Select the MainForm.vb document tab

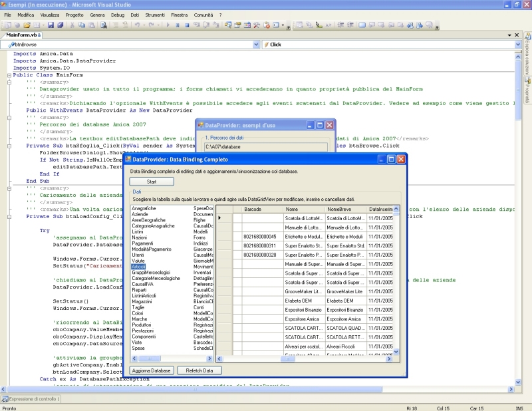pos(22,35)
